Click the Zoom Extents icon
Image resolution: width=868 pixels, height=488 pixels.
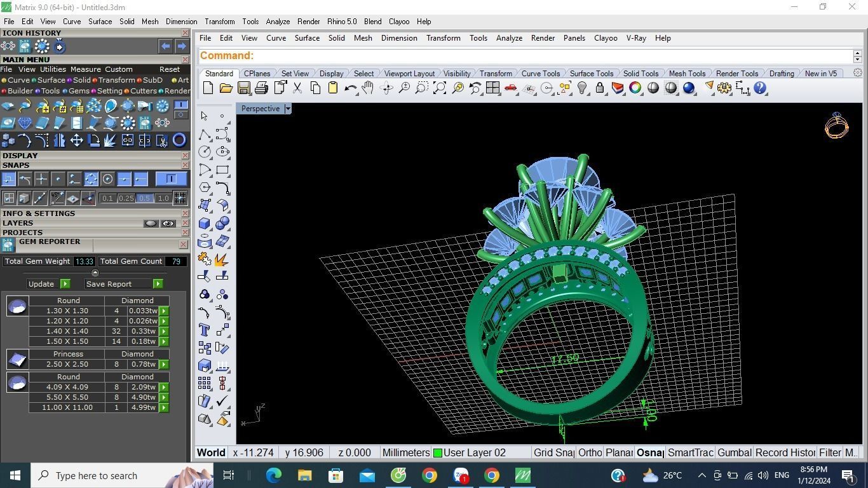tap(439, 88)
